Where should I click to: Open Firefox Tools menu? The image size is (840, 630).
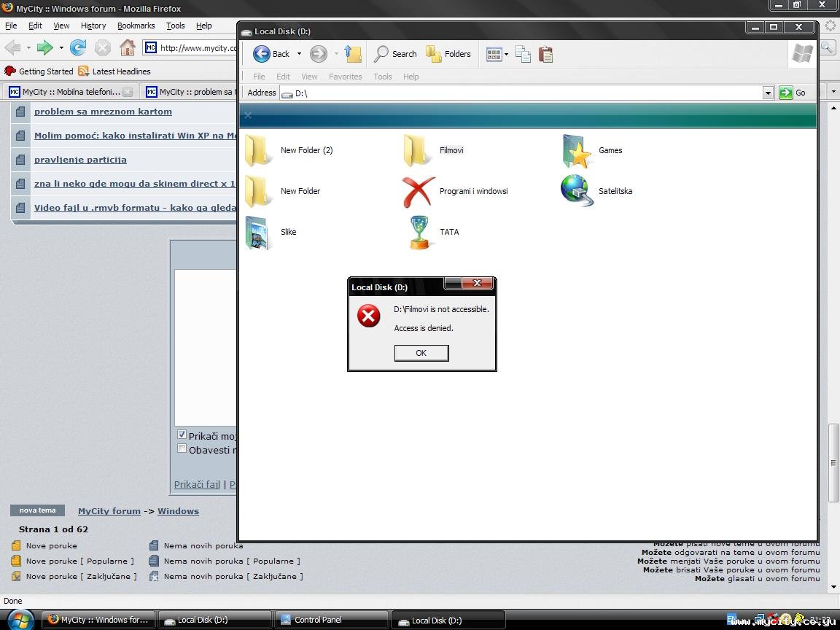point(175,26)
